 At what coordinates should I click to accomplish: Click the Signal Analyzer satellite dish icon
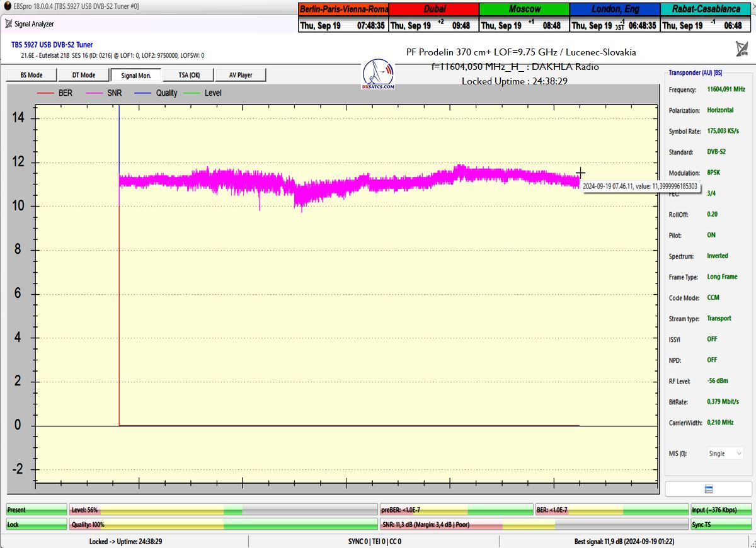click(8, 24)
